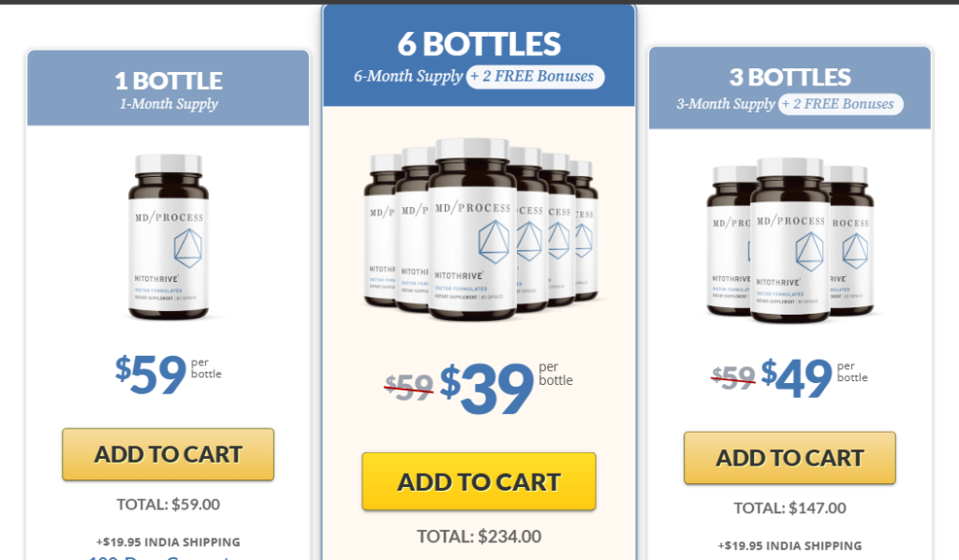Click the TOTAL: $59.00 text
Viewport: 959px width, 560px height.
pos(169,505)
